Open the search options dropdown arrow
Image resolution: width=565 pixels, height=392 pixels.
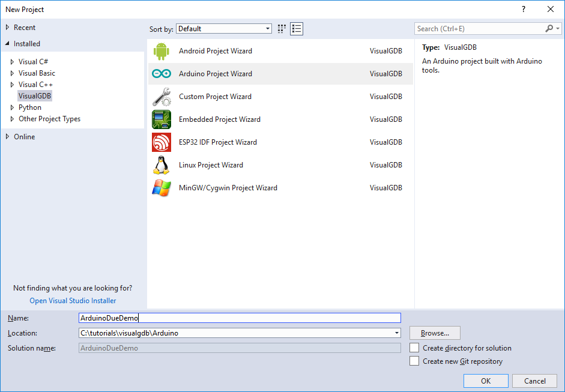click(558, 28)
